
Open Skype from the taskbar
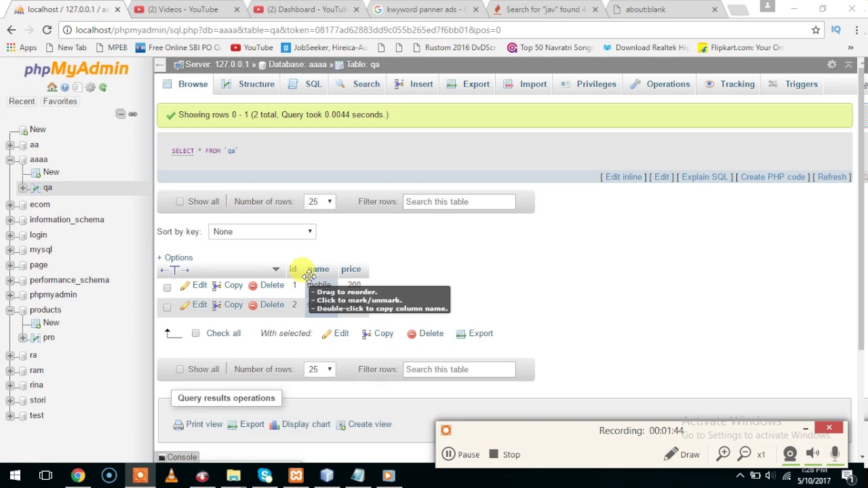(x=265, y=476)
